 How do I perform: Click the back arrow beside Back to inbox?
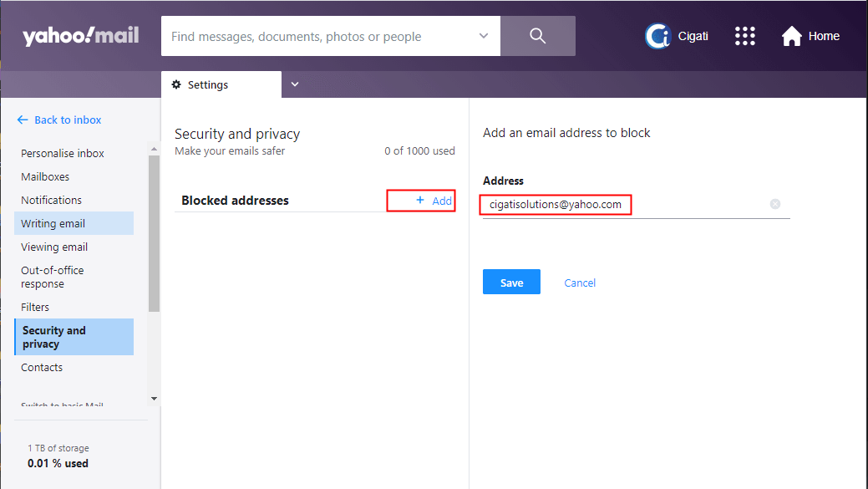point(23,120)
